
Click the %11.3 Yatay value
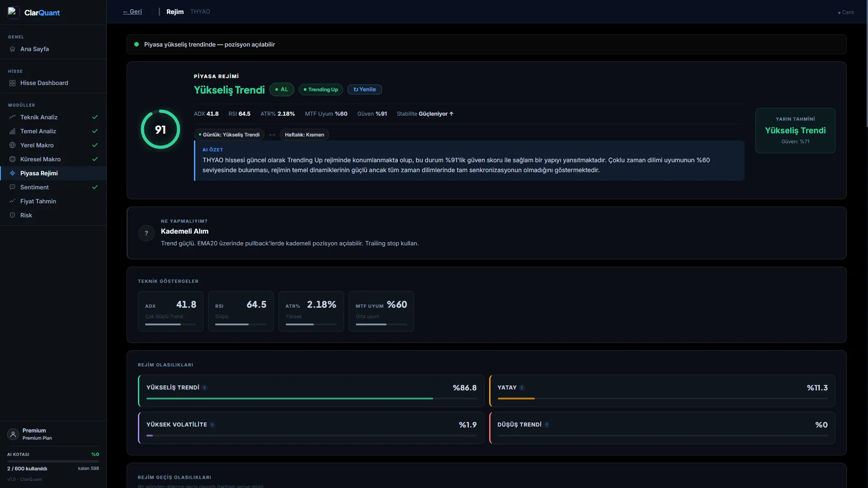pos(817,388)
